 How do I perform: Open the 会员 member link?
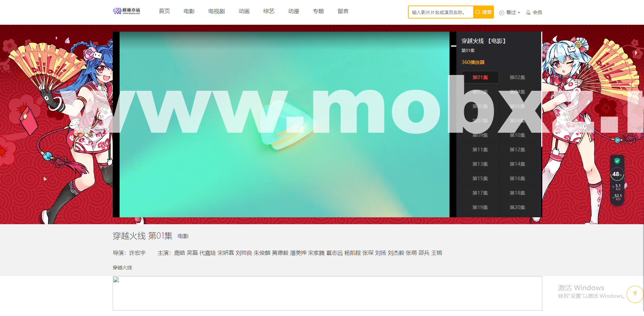pos(537,12)
